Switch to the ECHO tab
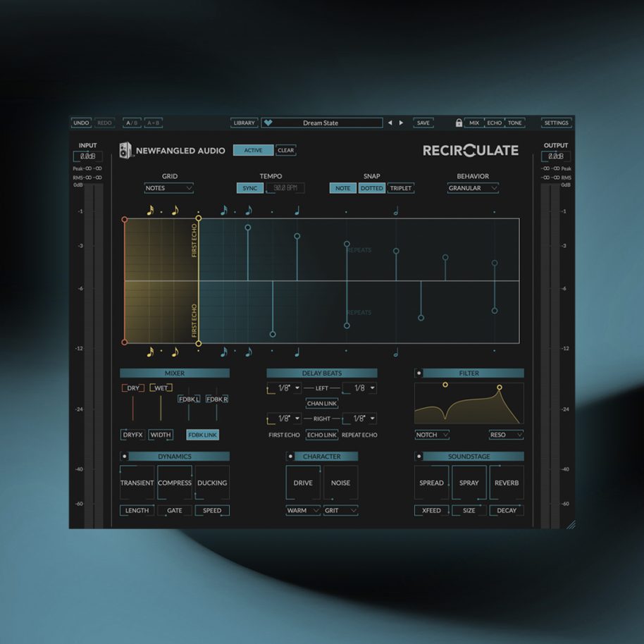This screenshot has height=644, width=644. tap(494, 122)
